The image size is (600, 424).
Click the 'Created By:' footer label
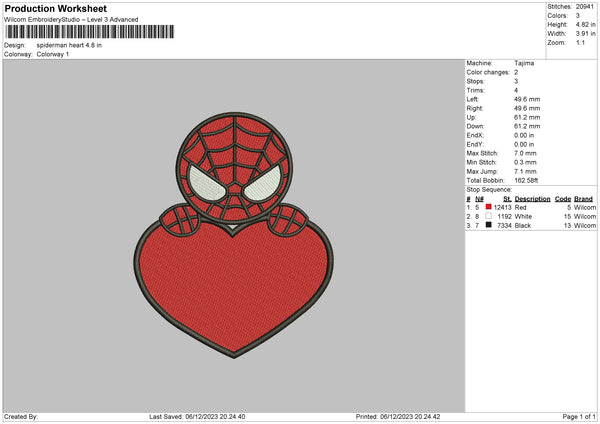pyautogui.click(x=21, y=416)
